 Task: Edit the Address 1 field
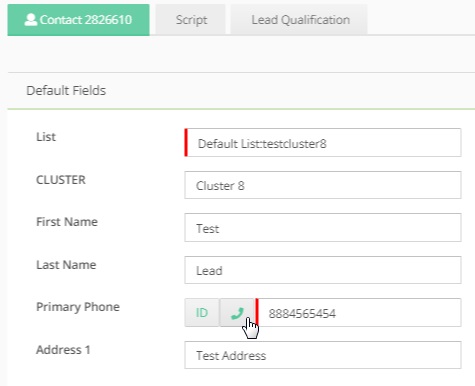(x=323, y=355)
